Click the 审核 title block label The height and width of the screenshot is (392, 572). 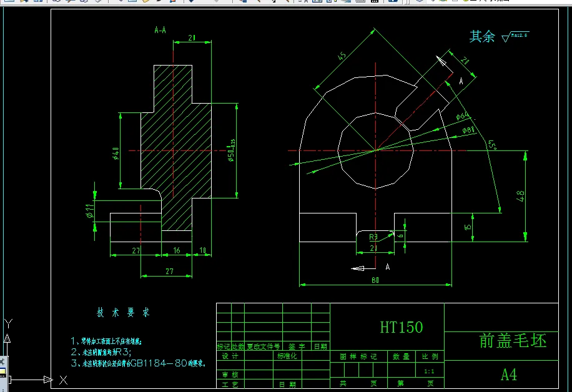coord(230,375)
